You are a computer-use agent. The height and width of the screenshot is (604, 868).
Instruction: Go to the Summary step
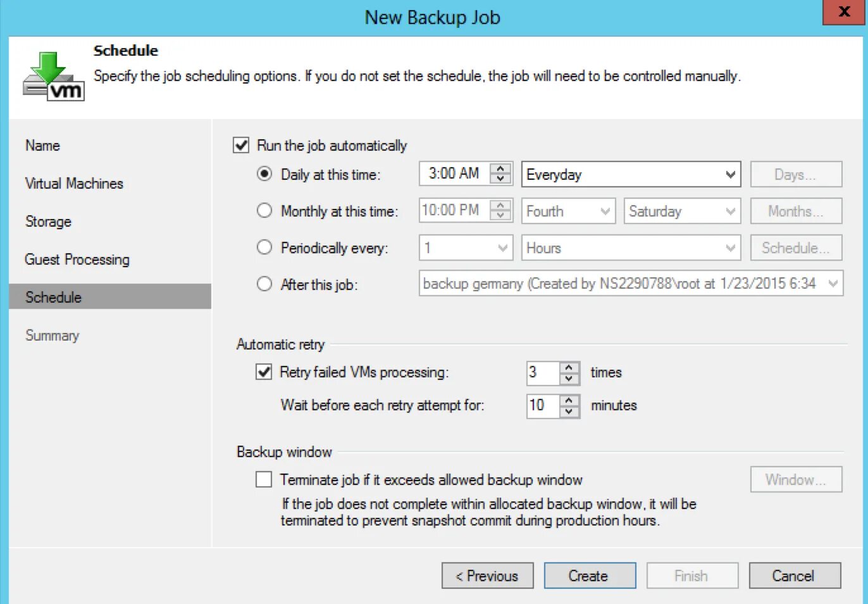coord(53,336)
